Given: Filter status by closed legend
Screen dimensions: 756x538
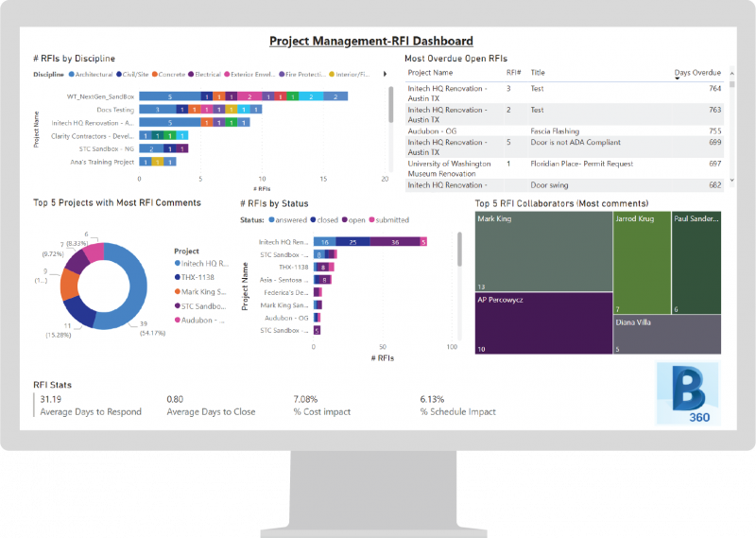Looking at the screenshot, I should pos(324,220).
